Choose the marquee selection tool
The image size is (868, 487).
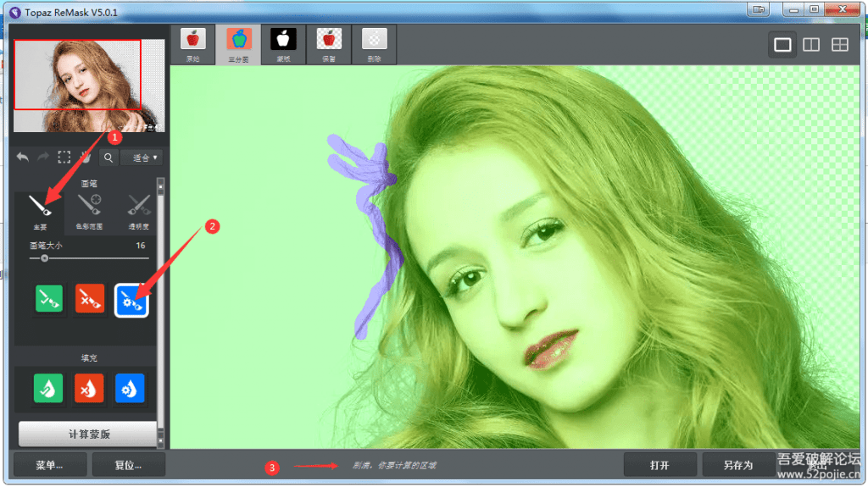(x=64, y=157)
